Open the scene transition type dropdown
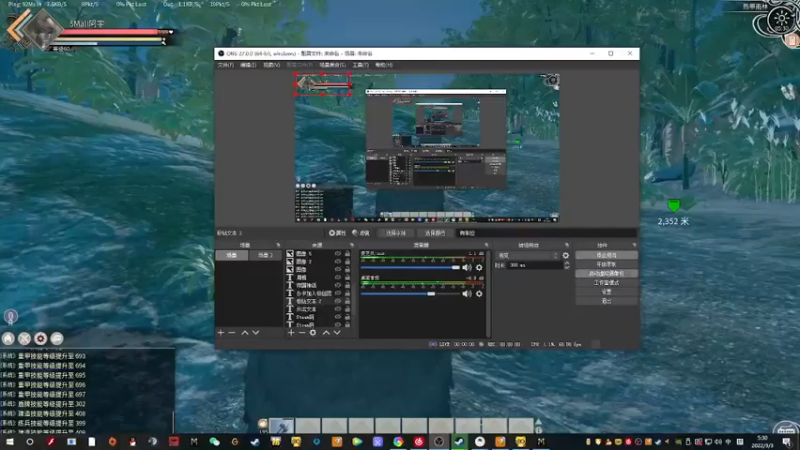The height and width of the screenshot is (450, 800). pyautogui.click(x=528, y=256)
